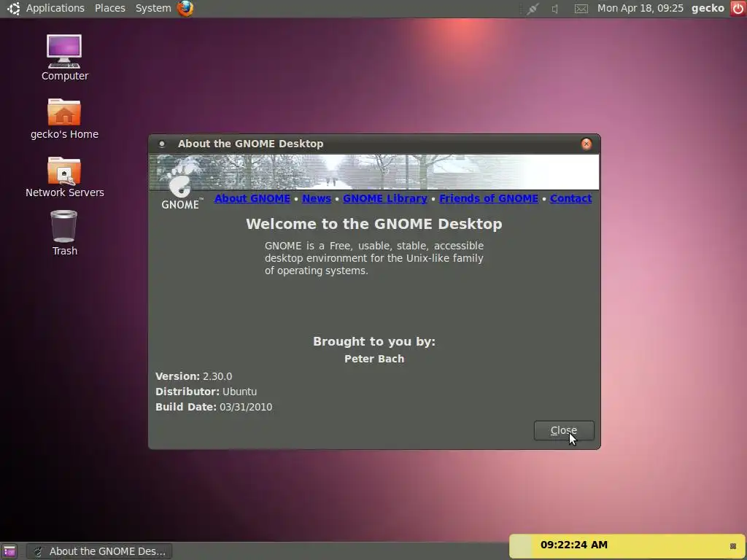Click the Welcome to the GNOME Desktop heading

pos(374,224)
